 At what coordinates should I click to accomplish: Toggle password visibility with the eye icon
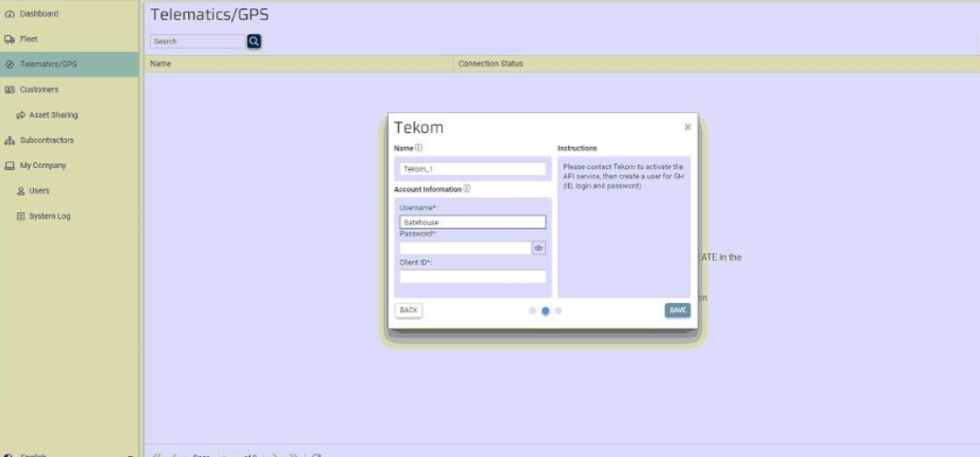pos(539,248)
